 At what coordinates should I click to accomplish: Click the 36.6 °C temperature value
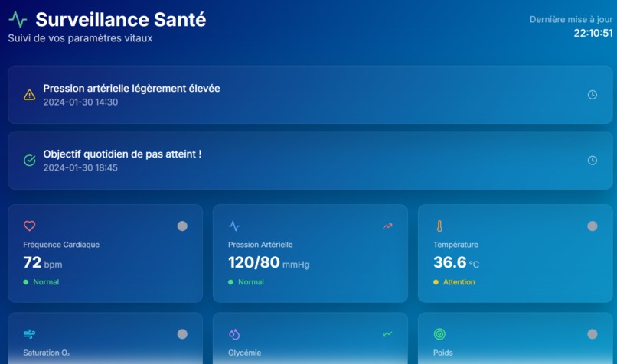pos(456,262)
